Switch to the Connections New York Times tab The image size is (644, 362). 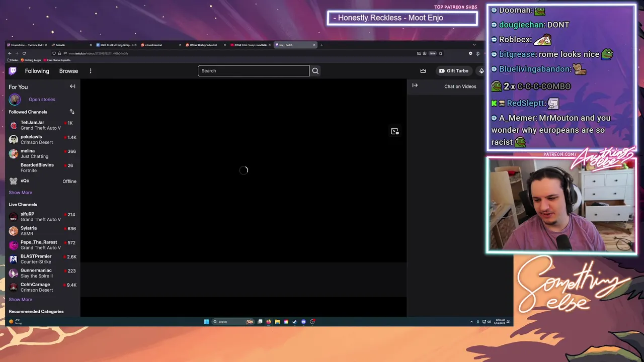27,45
